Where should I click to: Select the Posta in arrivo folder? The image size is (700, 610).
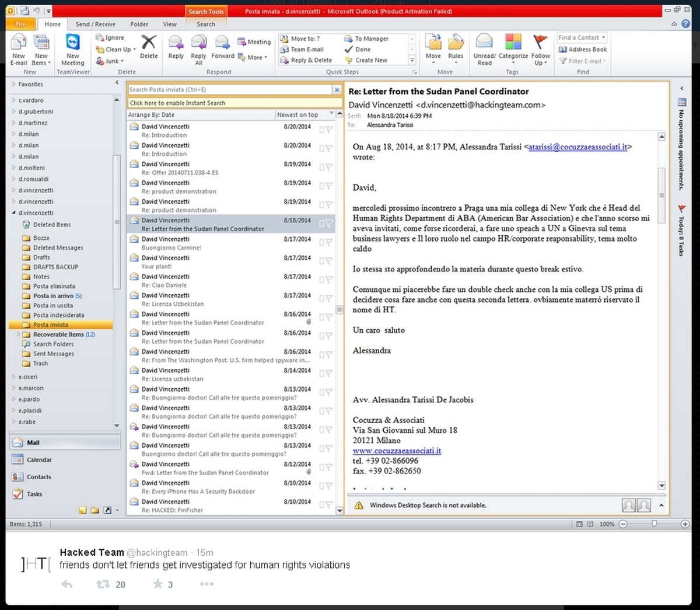click(57, 296)
